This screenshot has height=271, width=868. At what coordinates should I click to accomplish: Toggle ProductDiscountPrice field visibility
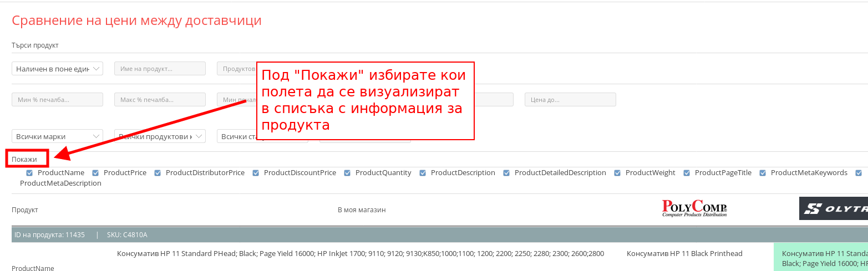coord(256,173)
